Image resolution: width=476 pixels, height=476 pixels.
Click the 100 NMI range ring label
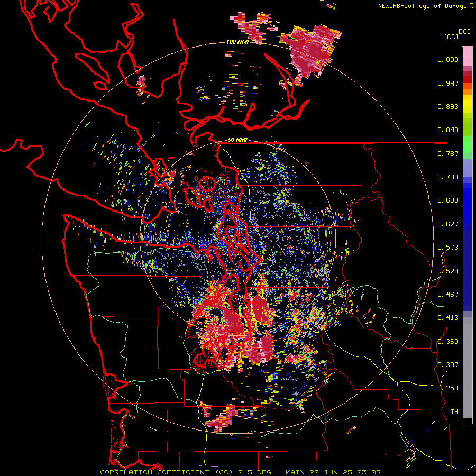point(237,42)
